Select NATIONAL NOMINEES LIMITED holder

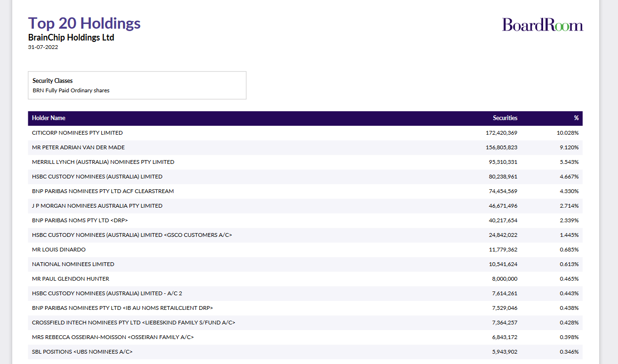(x=73, y=264)
